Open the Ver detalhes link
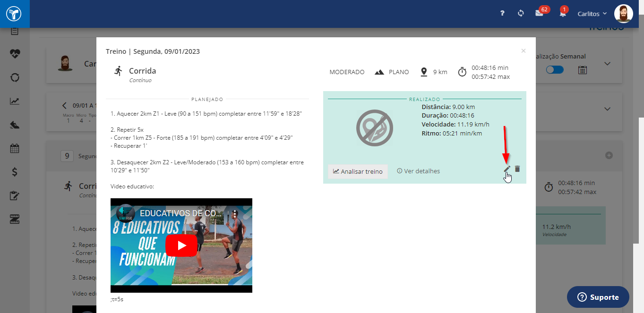This screenshot has width=644, height=313. [419, 171]
